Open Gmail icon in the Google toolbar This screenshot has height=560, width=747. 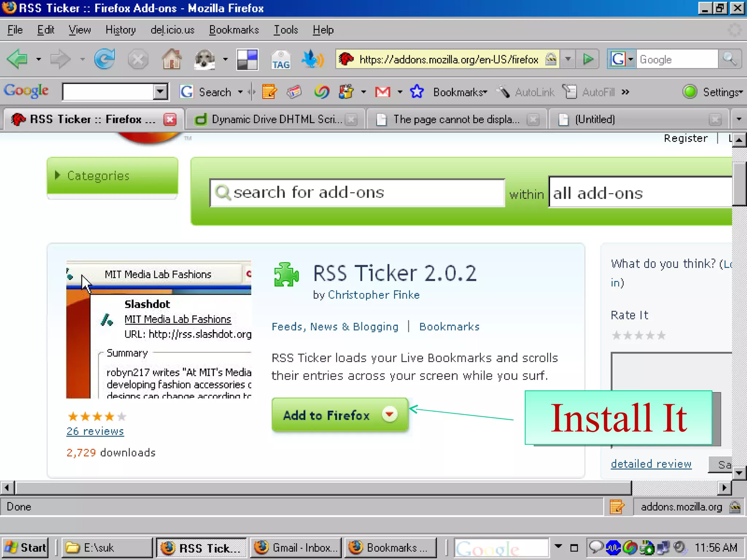(383, 92)
